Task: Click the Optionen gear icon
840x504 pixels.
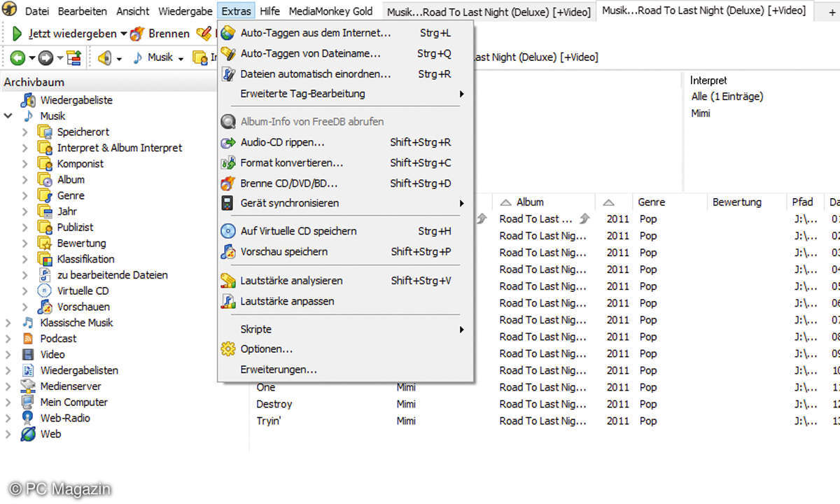Action: click(228, 349)
